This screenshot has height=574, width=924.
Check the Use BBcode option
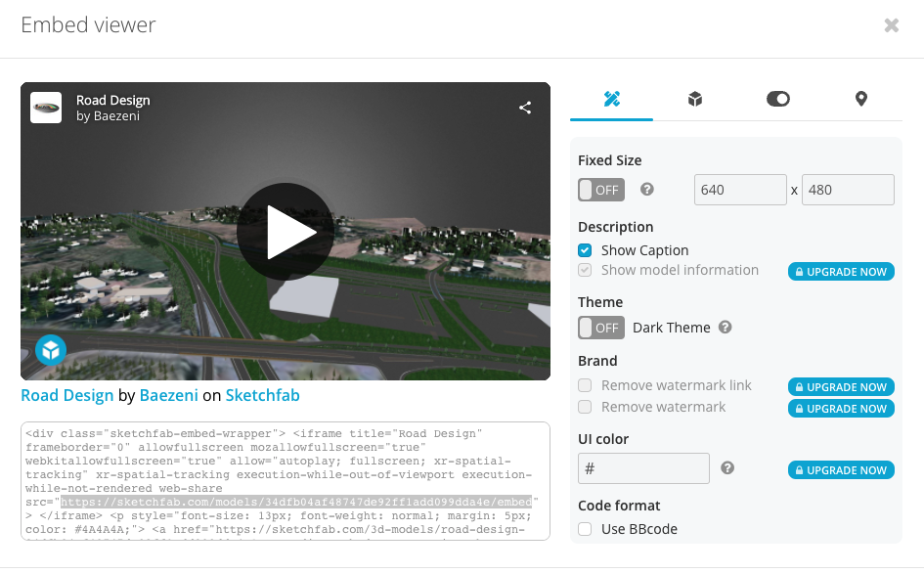[584, 528]
